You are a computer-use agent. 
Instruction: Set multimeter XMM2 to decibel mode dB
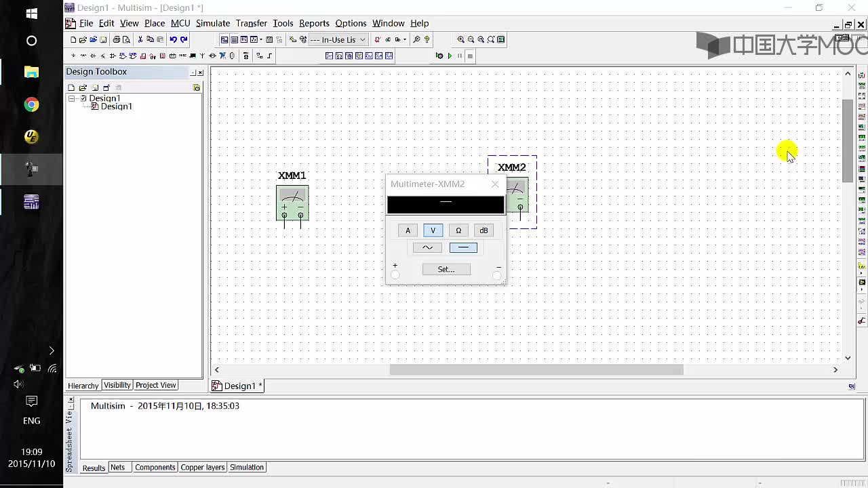click(484, 230)
